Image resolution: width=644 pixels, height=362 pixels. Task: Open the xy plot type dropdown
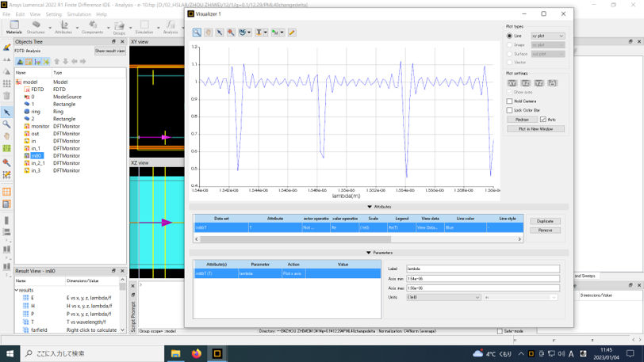pyautogui.click(x=548, y=36)
